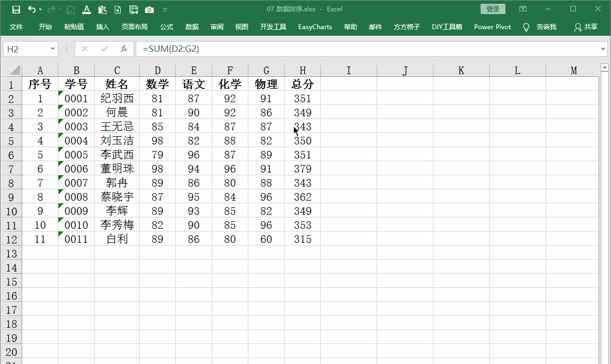Click the page with left arrow icon
This screenshot has width=611, height=364.
click(x=117, y=9)
